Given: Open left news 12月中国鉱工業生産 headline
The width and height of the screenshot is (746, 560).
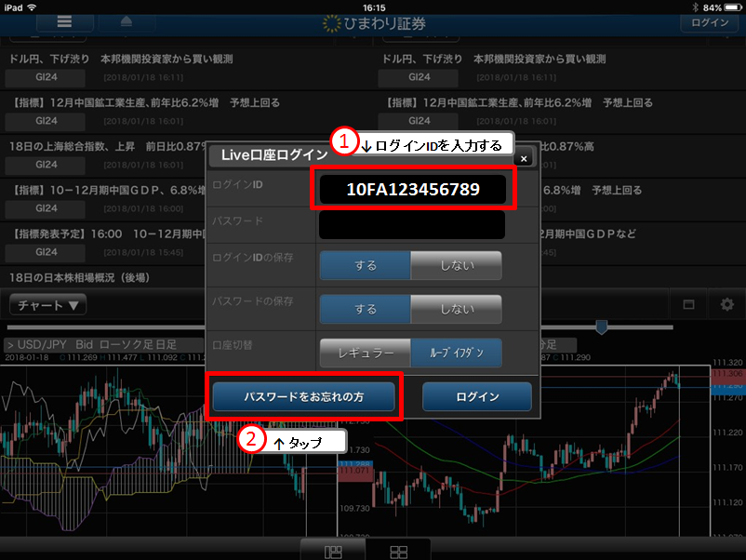Looking at the screenshot, I should [x=146, y=102].
